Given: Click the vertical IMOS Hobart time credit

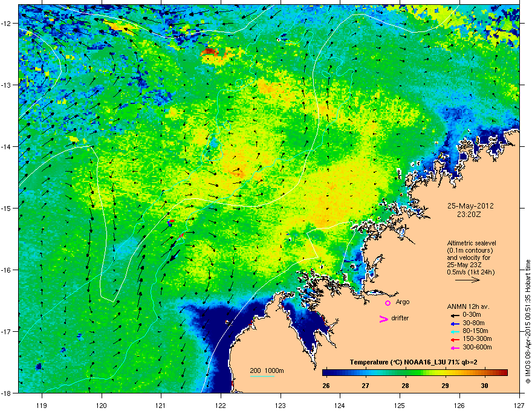Looking at the screenshot, I should click(528, 322).
